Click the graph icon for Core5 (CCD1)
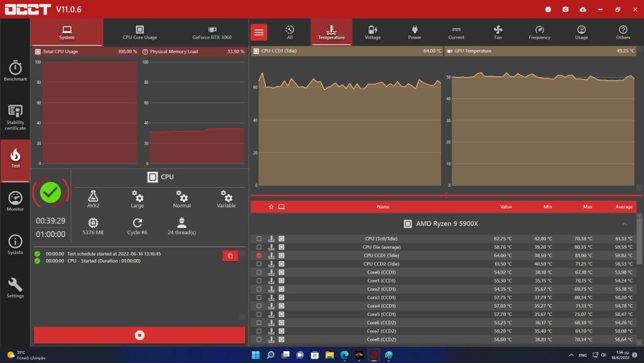The width and height of the screenshot is (644, 363). pyautogui.click(x=271, y=315)
